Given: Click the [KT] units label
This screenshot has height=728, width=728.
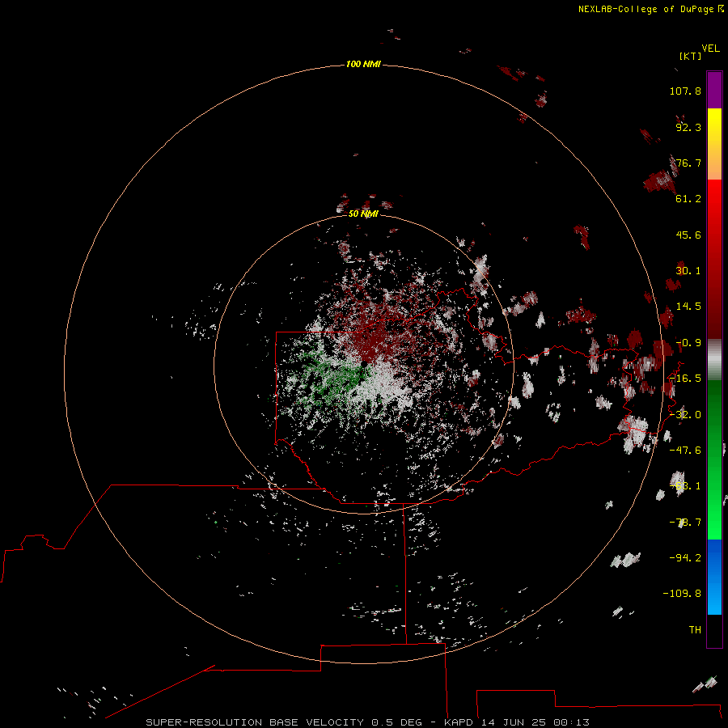Looking at the screenshot, I should [690, 56].
